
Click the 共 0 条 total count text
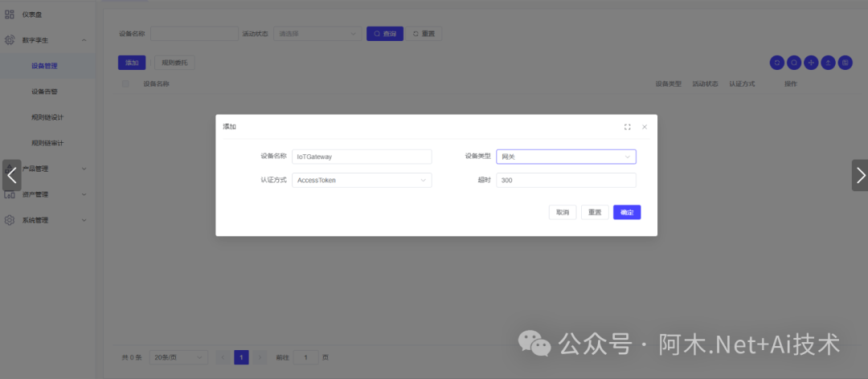(x=132, y=357)
